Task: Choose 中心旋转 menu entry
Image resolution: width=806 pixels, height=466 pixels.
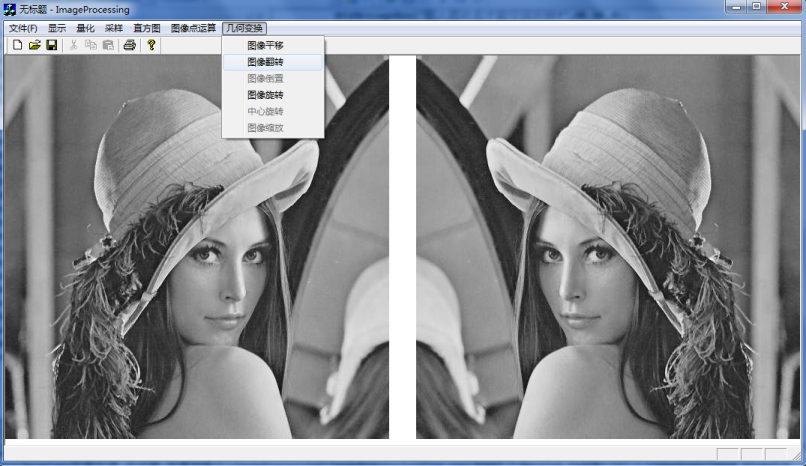Action: click(273, 111)
